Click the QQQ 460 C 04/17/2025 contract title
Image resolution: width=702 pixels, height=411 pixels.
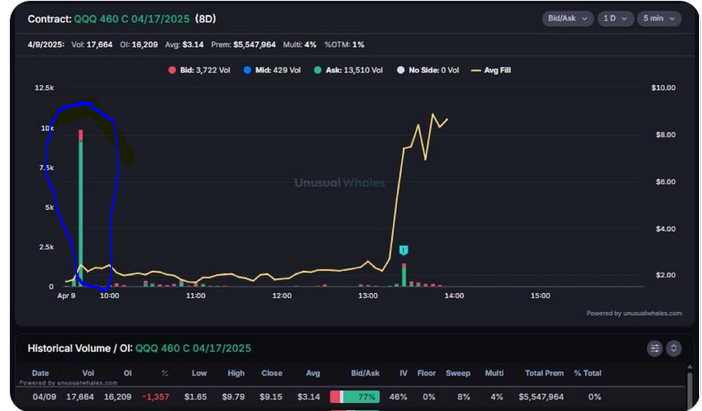(132, 19)
